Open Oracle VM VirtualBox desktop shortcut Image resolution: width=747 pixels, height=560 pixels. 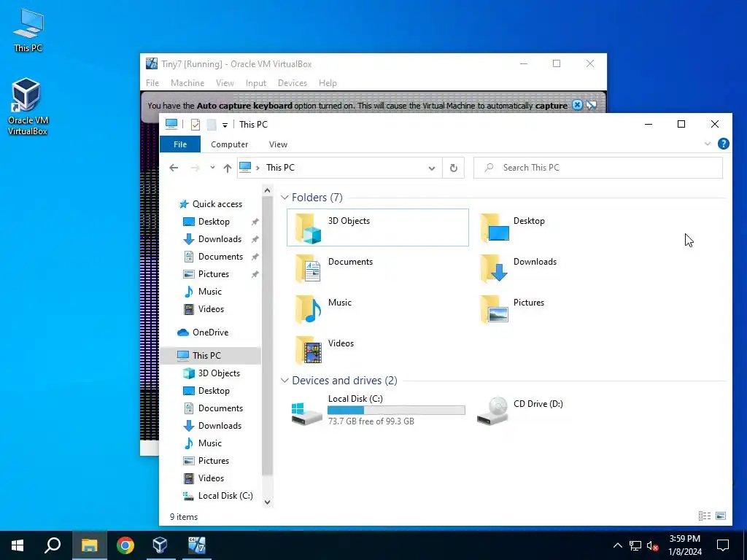28,106
